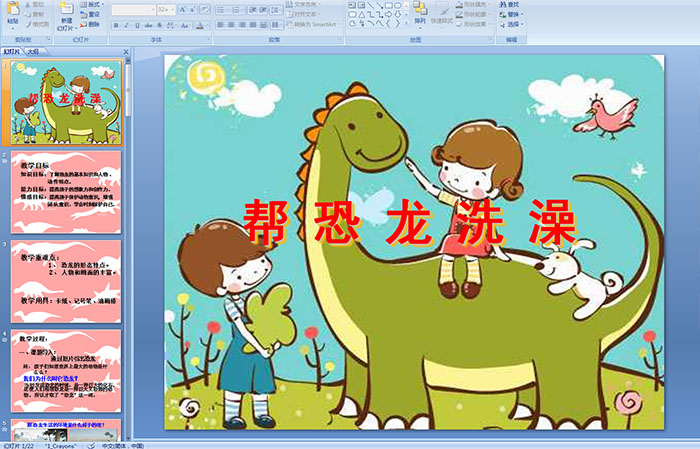
Task: Apply bold formatting with the B icon
Action: pyautogui.click(x=114, y=23)
